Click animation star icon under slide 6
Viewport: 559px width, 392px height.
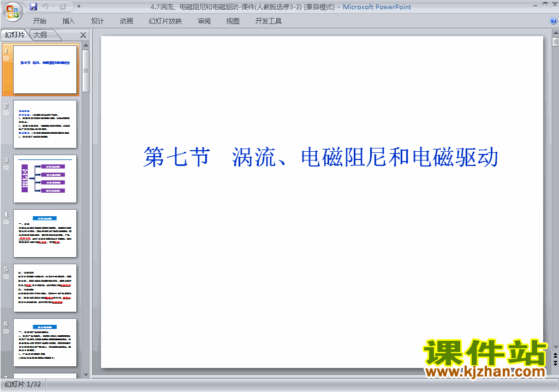click(x=6, y=331)
